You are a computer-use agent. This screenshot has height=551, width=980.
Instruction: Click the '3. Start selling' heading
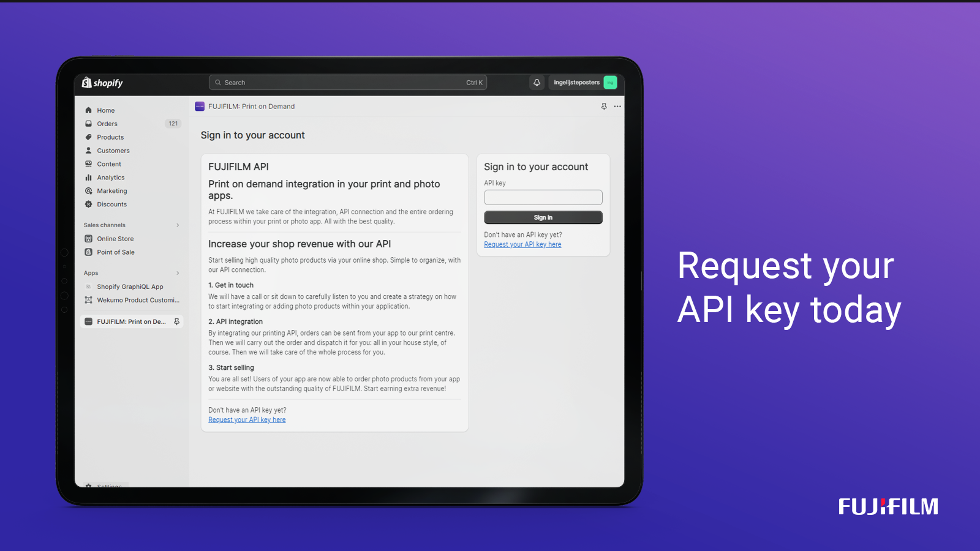(231, 368)
